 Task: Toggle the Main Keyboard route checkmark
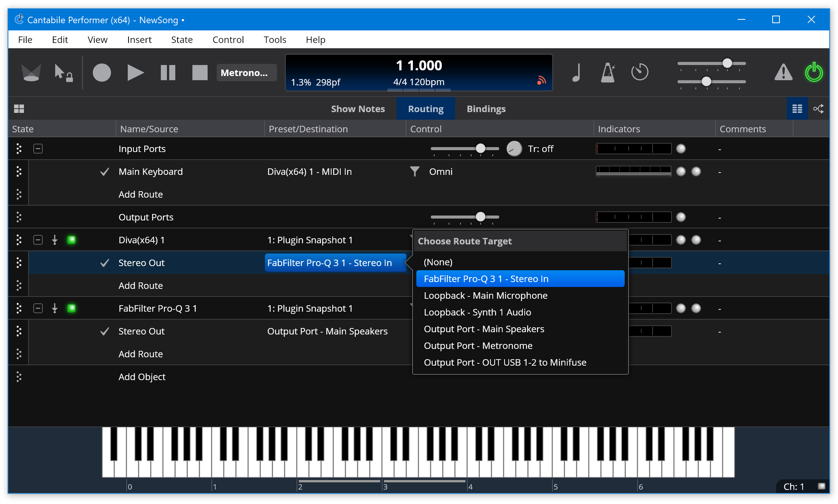(105, 172)
